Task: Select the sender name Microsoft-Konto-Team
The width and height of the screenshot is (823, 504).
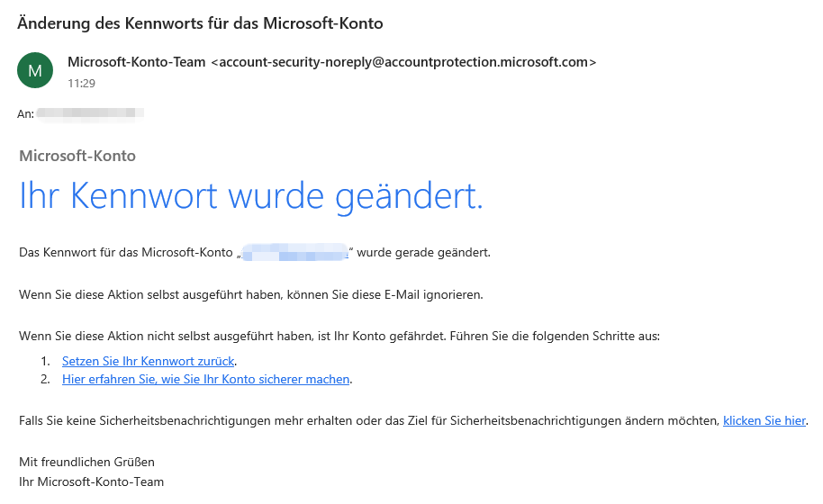Action: coord(137,62)
